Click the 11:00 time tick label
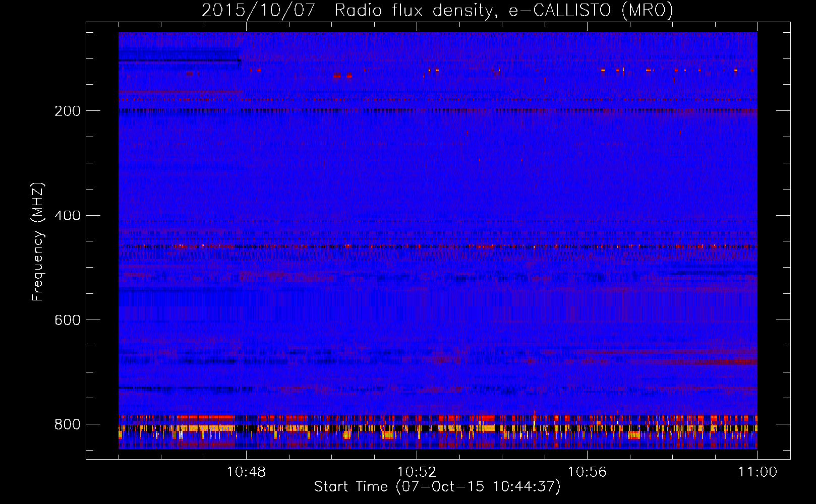The width and height of the screenshot is (816, 504). tap(757, 472)
